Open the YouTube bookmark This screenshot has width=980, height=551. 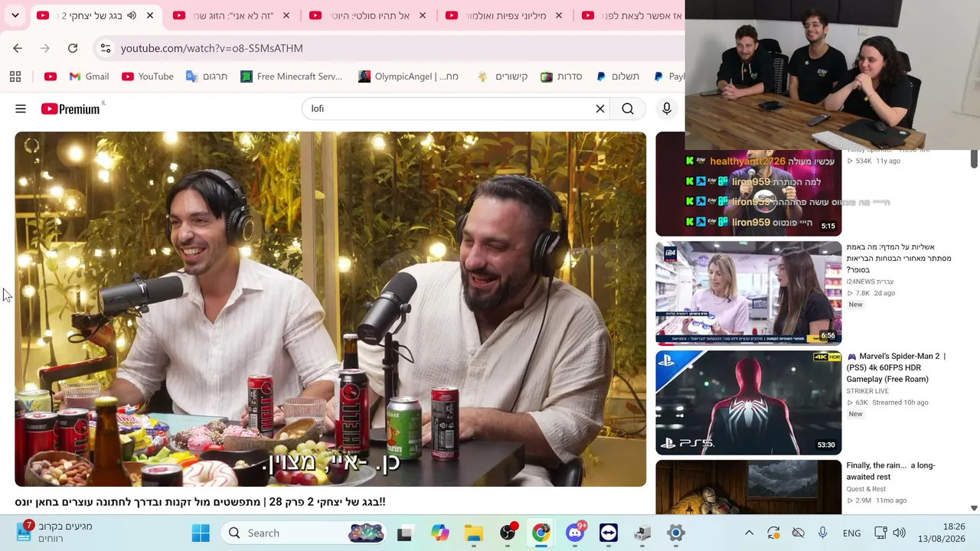148,77
